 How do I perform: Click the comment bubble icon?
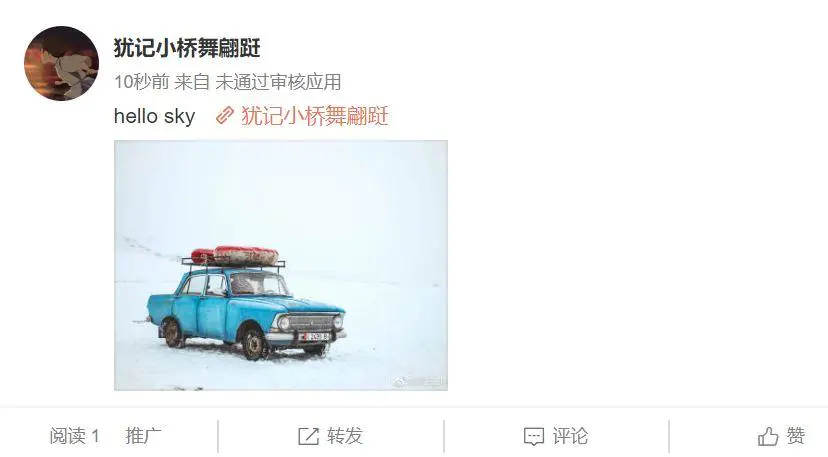pos(533,436)
